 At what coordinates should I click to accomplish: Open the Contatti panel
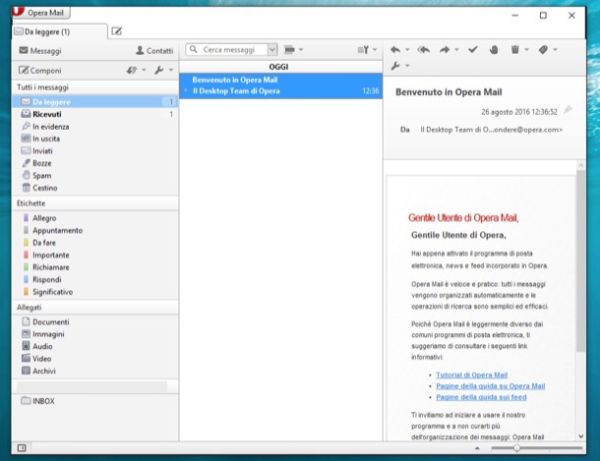tap(153, 50)
